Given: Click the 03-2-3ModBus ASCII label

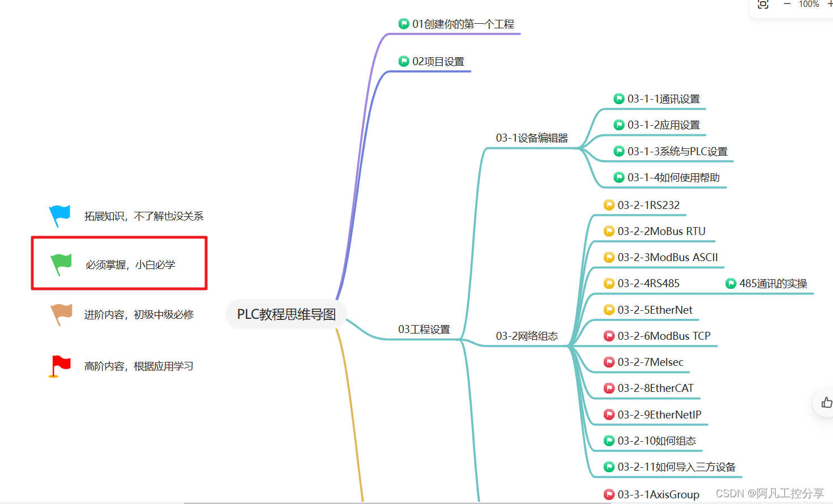Looking at the screenshot, I should pyautogui.click(x=668, y=257).
